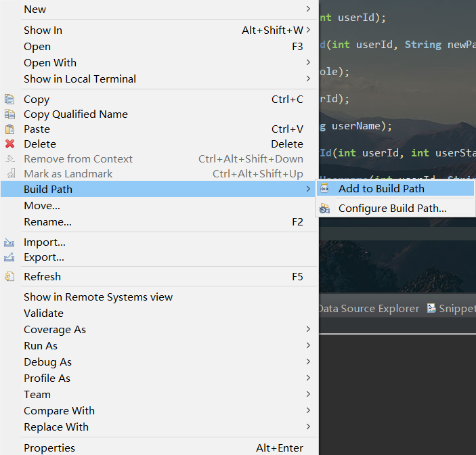Click the jar icon beside Add to Build Path
Viewport: 476px width, 455px height.
click(x=324, y=188)
